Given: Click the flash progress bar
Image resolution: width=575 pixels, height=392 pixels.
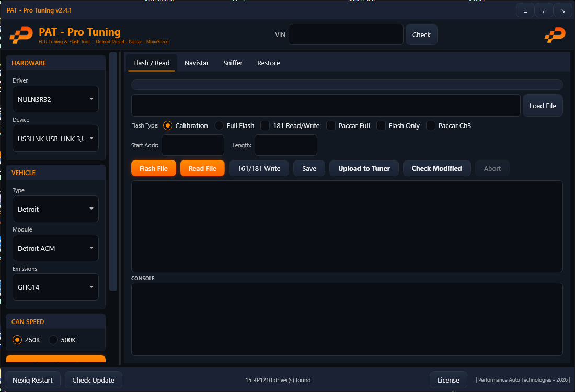Looking at the screenshot, I should click(x=347, y=85).
